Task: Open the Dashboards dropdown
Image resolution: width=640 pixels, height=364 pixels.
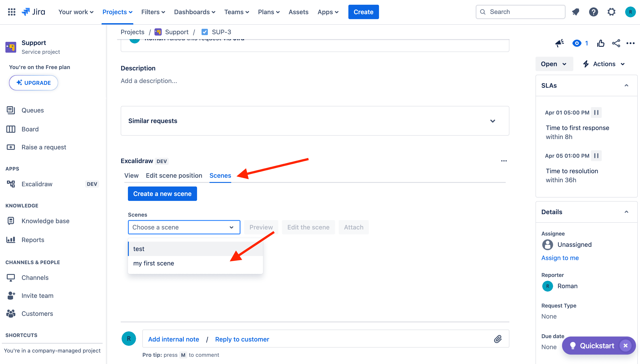Action: [x=195, y=12]
